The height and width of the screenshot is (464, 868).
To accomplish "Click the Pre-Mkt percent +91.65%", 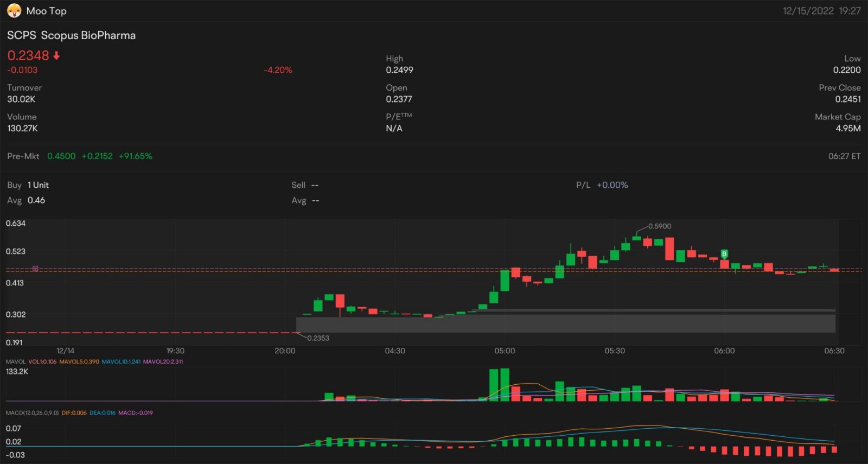I will coord(135,156).
